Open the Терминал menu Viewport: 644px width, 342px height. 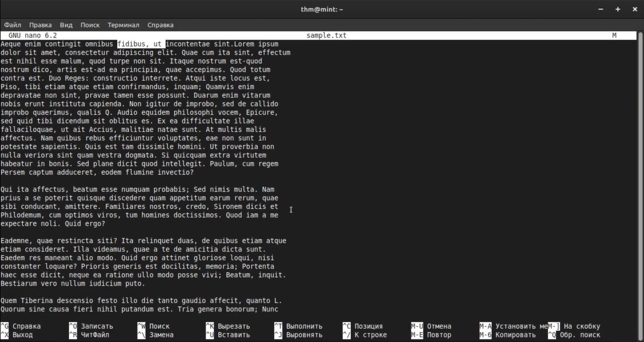[x=123, y=25]
